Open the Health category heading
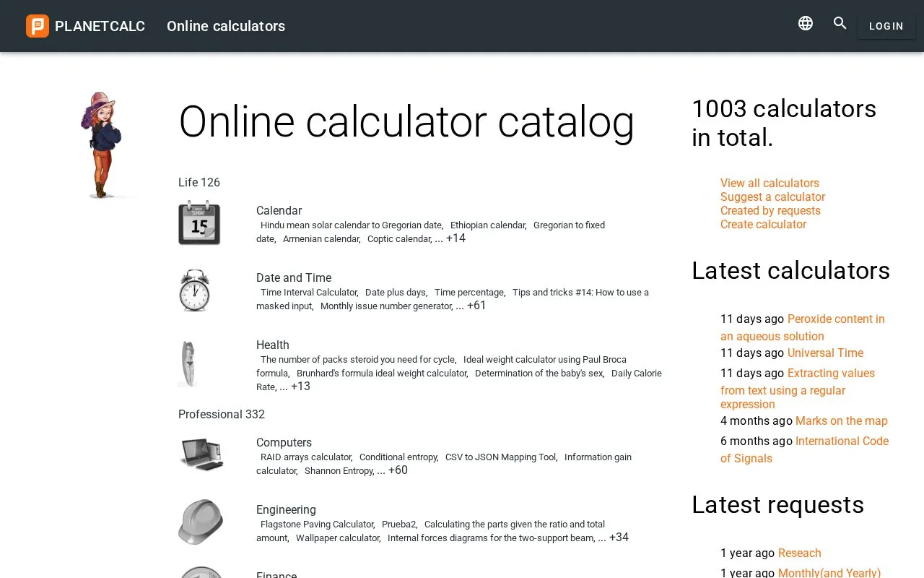Image resolution: width=924 pixels, height=578 pixels. point(272,345)
